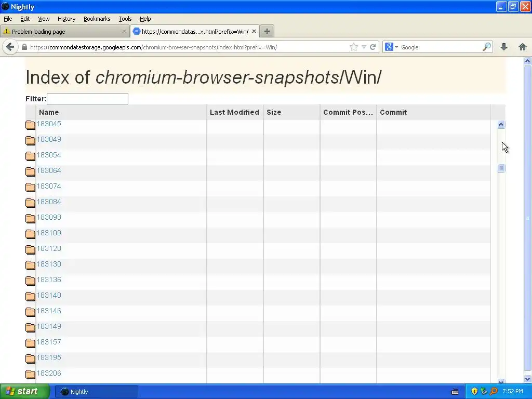The width and height of the screenshot is (532, 399).
Task: Click the keyboard icon on the taskbar
Action: point(455,392)
